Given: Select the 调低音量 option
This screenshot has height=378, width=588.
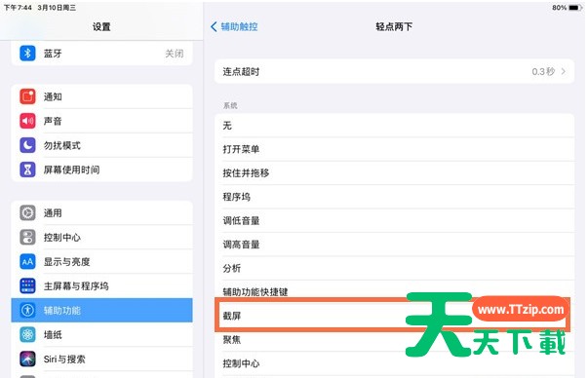Looking at the screenshot, I should (394, 220).
